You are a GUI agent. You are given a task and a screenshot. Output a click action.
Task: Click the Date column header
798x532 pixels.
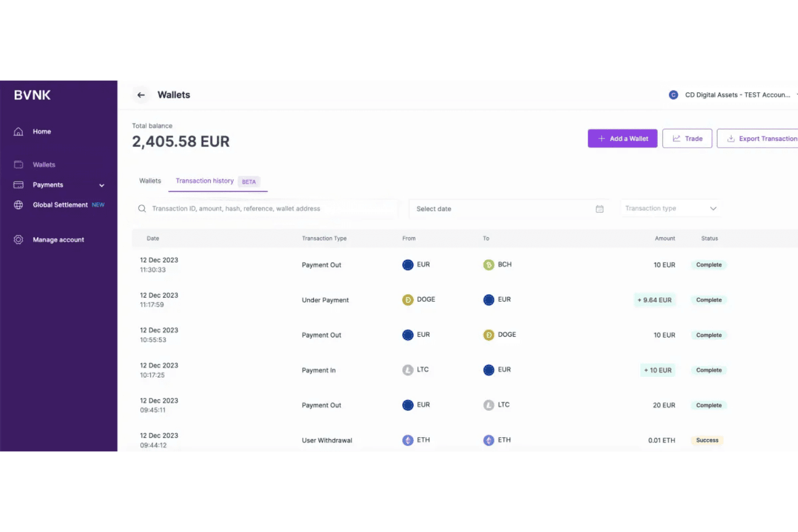pos(153,238)
